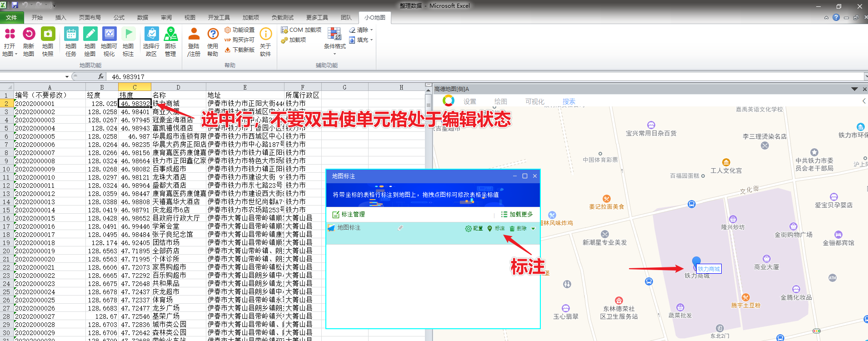Click 配置 gear in 地图标注 row
The width and height of the screenshot is (868, 341).
tap(474, 228)
